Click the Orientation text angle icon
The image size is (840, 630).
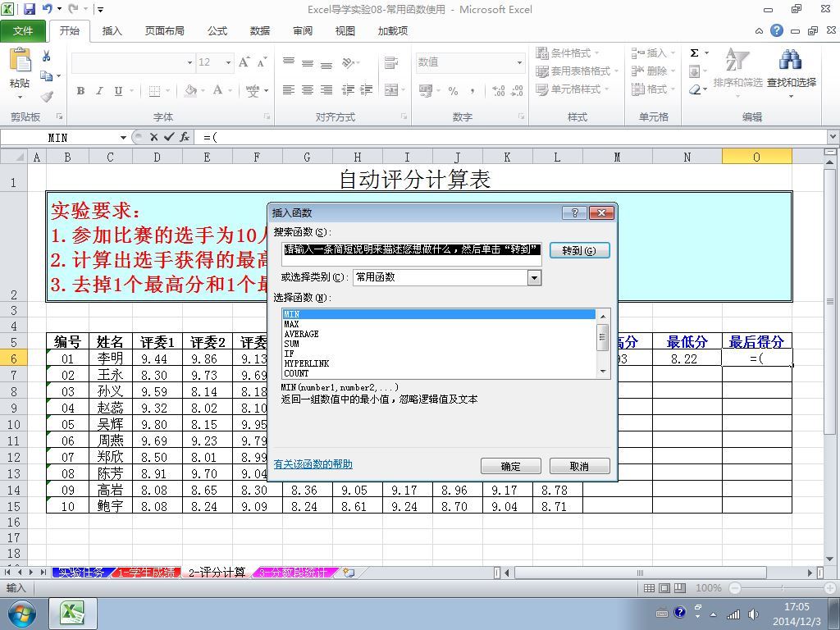348,62
